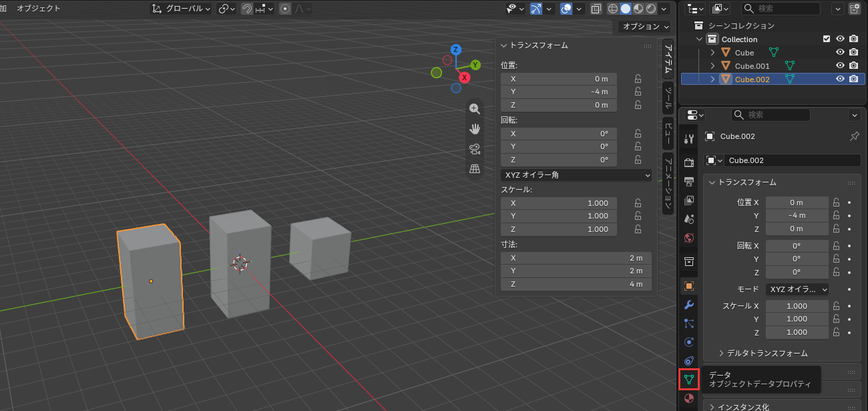Open the Material properties tab

[x=689, y=398]
